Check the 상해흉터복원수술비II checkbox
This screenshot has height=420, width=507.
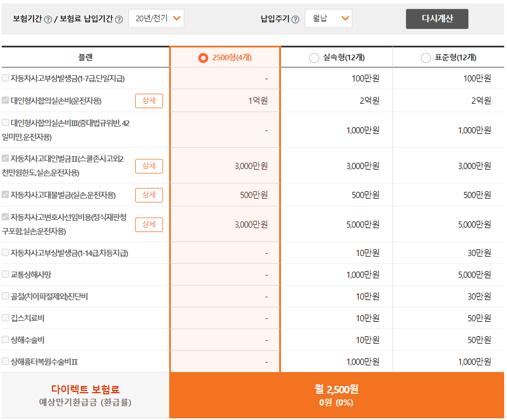[x=5, y=361]
